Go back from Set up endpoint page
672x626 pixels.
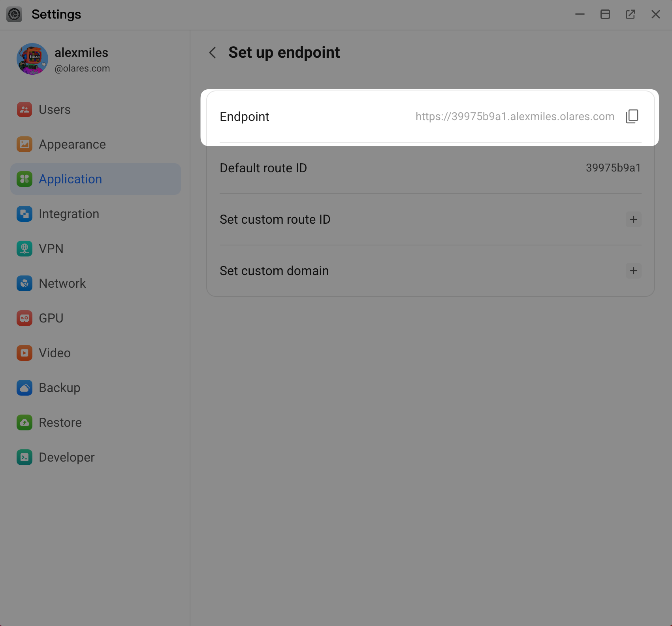tap(212, 53)
